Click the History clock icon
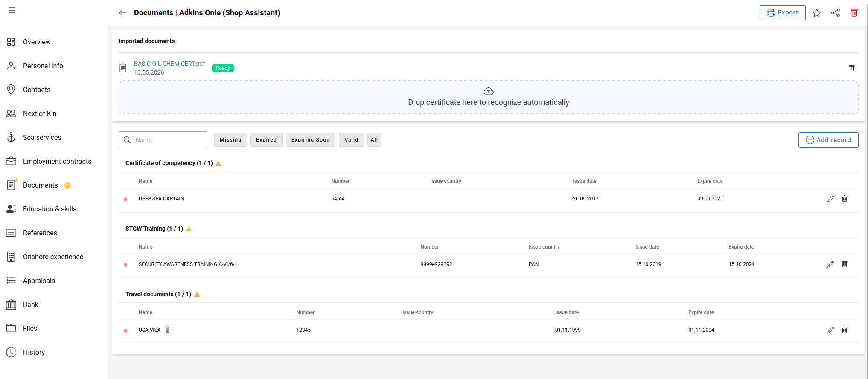This screenshot has height=379, width=868. tap(11, 352)
